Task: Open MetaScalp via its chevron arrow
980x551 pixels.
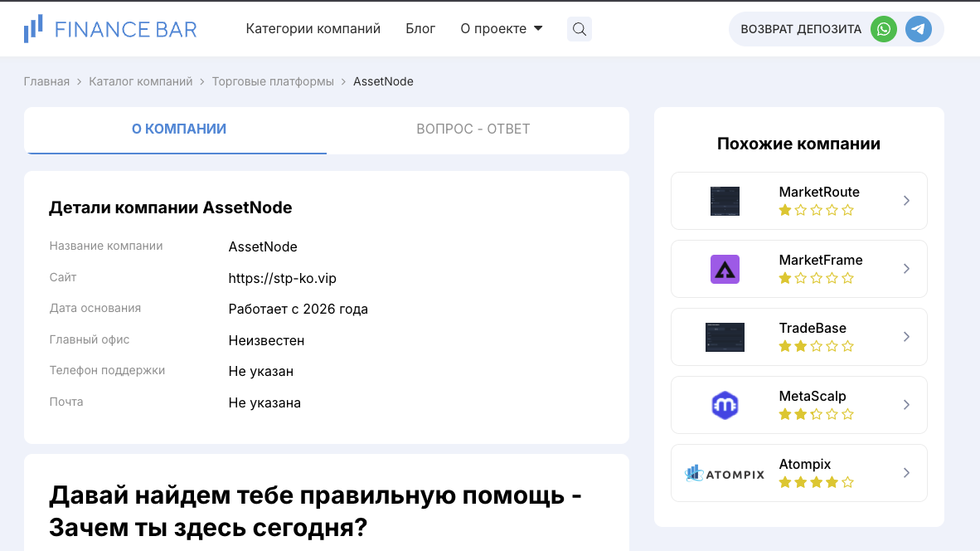Action: [906, 405]
